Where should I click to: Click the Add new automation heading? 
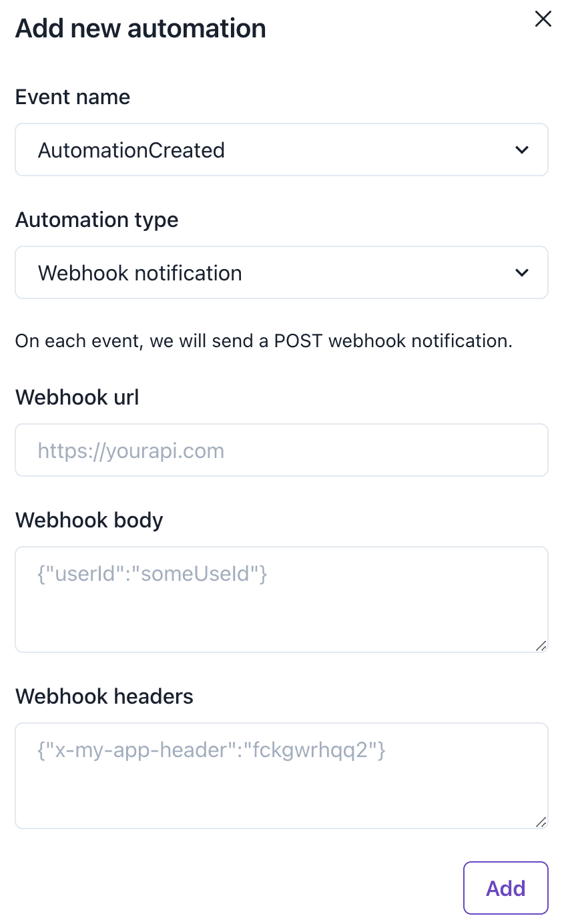point(141,29)
